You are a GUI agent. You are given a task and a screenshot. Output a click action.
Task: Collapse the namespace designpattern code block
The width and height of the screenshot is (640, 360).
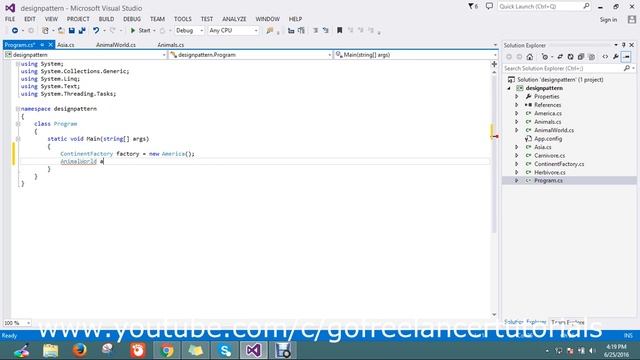(18, 109)
